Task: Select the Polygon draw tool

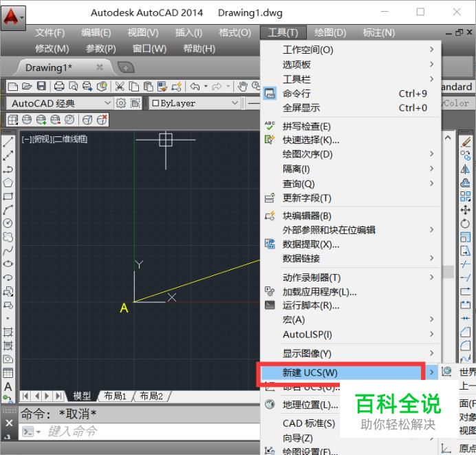Action: click(x=8, y=183)
